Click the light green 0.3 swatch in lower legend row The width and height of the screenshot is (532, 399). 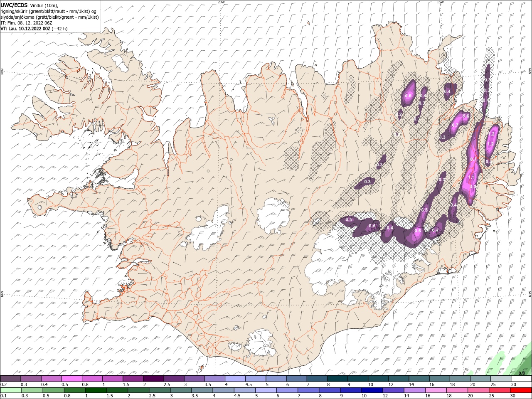(x=32, y=390)
